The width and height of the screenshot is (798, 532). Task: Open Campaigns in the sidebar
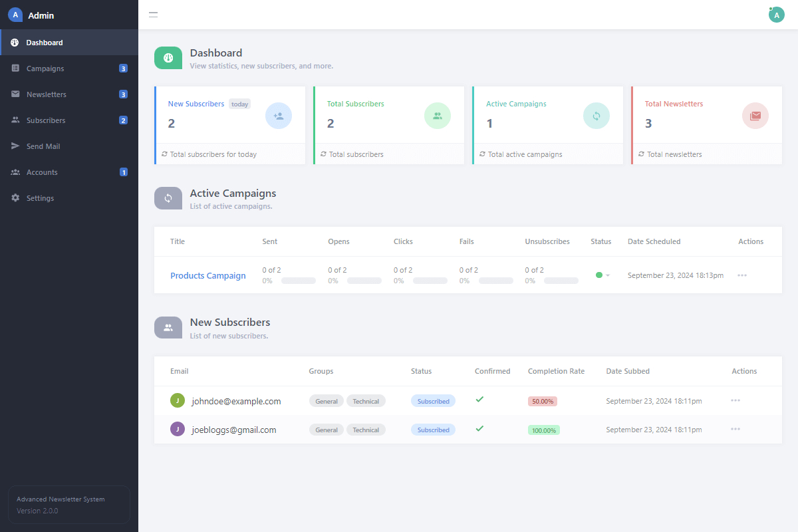45,68
